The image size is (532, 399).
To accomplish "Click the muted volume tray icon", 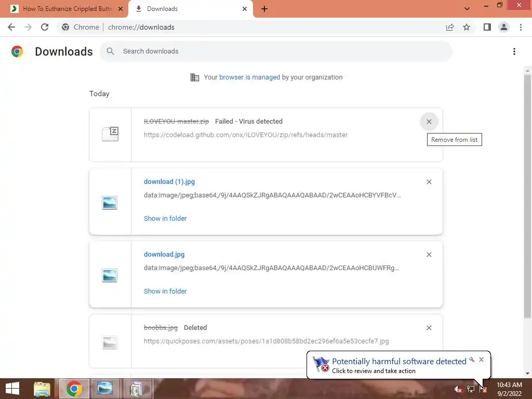I will pos(458,389).
